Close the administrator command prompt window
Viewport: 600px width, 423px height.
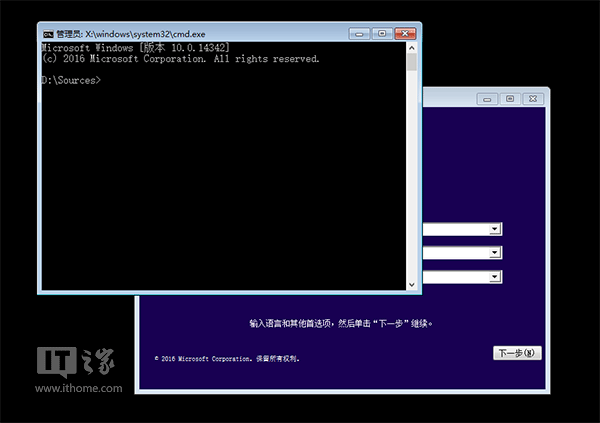pos(403,33)
